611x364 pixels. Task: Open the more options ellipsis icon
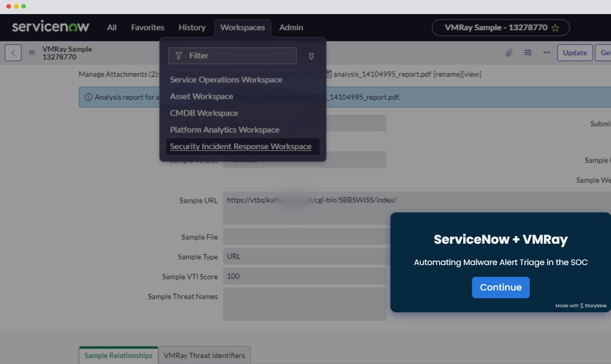point(547,53)
